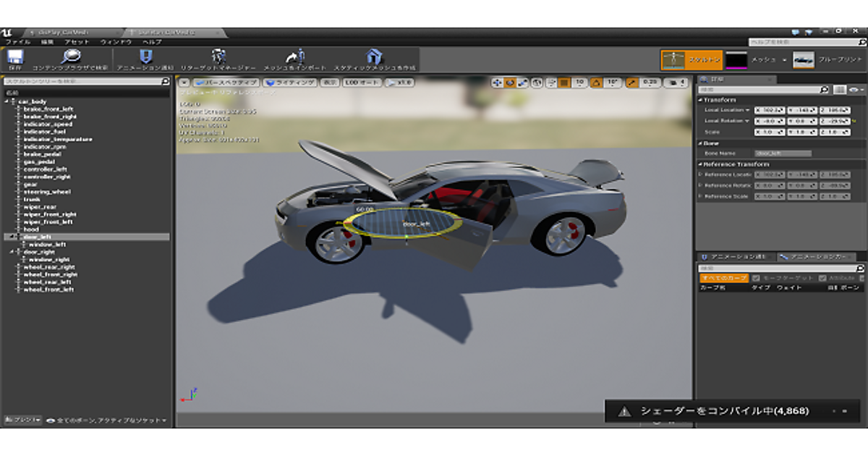Image resolution: width=868 pixels, height=456 pixels.
Task: Collapse the car_body tree node
Action: click(x=7, y=101)
